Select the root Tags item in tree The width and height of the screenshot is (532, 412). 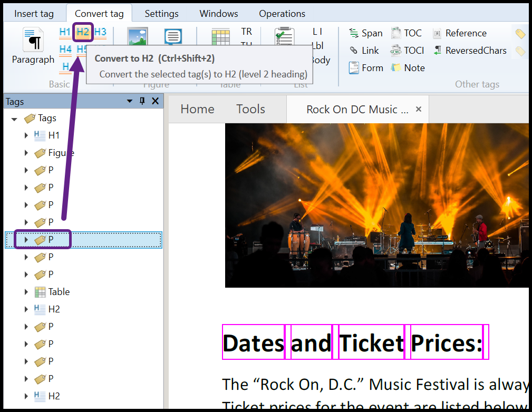coord(41,118)
